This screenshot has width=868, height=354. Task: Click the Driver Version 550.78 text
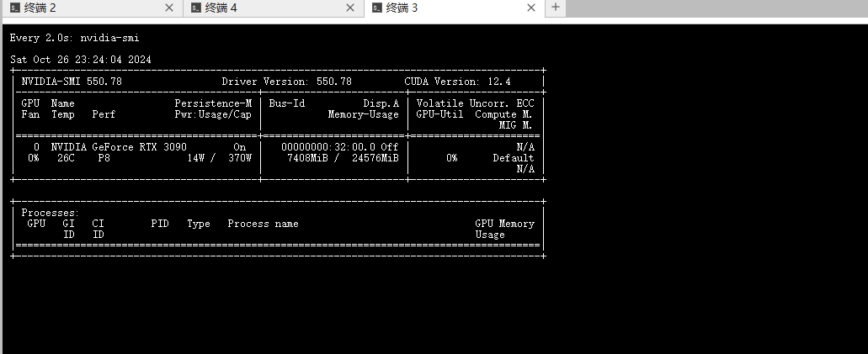coord(286,82)
